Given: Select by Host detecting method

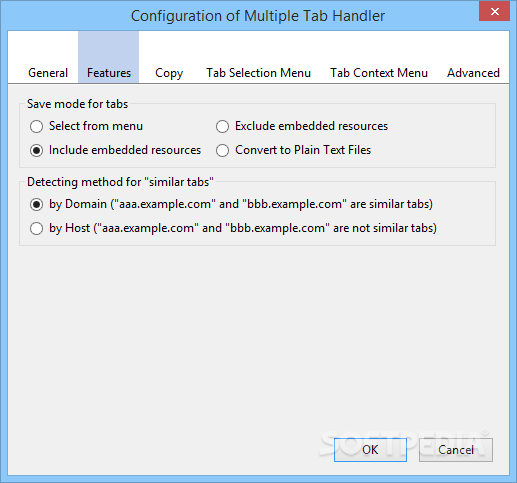Looking at the screenshot, I should [x=233, y=228].
